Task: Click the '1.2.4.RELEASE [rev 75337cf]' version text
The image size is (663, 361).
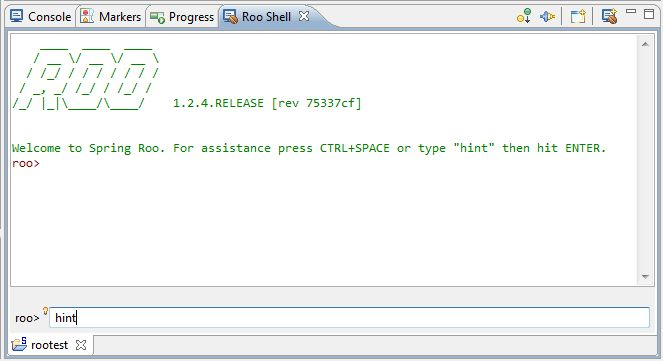Action: click(x=267, y=103)
